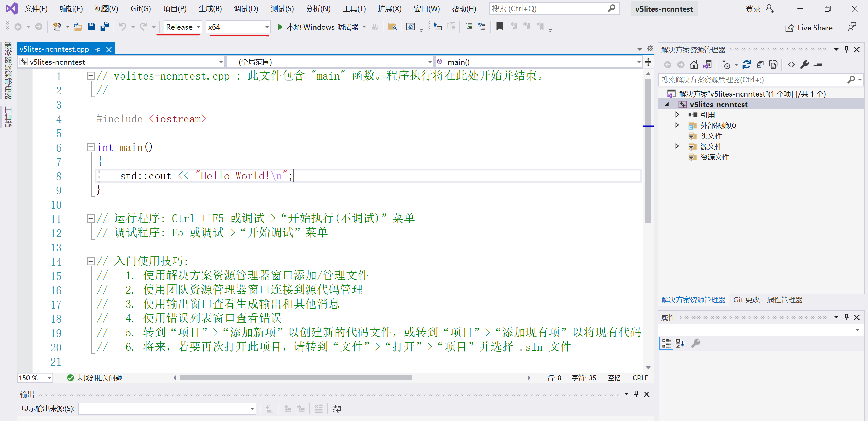Open the 文件(F) menu
This screenshot has height=421, width=868.
[x=36, y=9]
